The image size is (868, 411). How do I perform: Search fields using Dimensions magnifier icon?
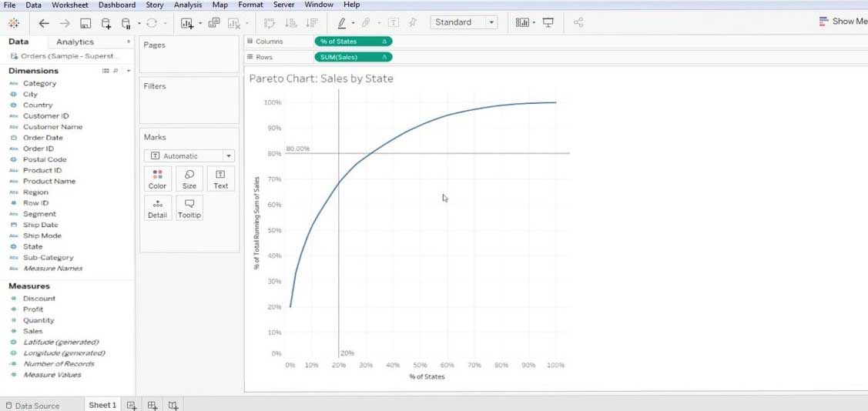pyautogui.click(x=116, y=71)
